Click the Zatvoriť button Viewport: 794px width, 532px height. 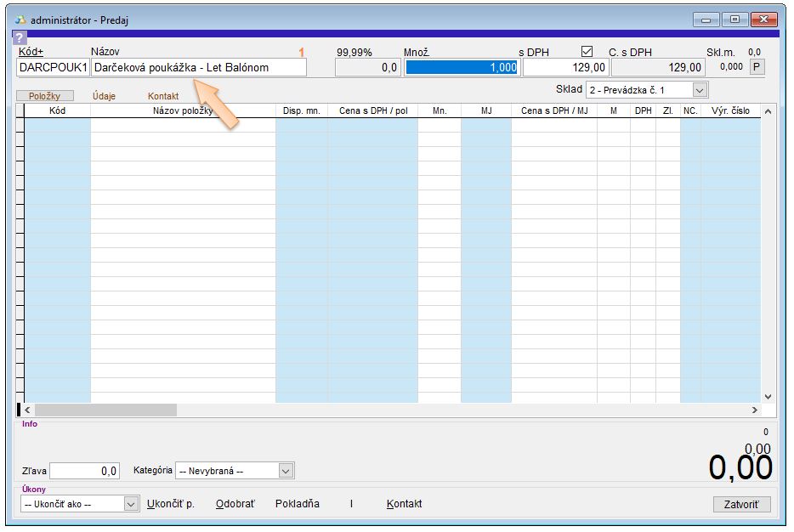(741, 504)
